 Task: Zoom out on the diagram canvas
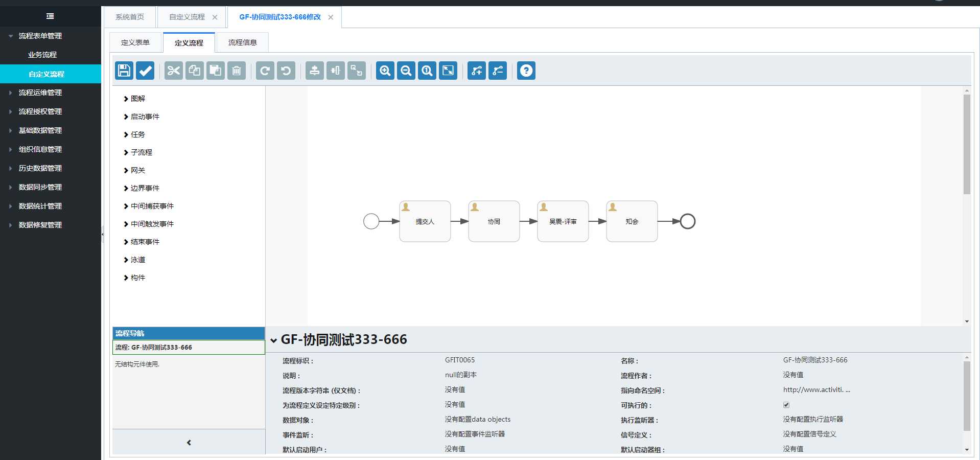coord(406,71)
